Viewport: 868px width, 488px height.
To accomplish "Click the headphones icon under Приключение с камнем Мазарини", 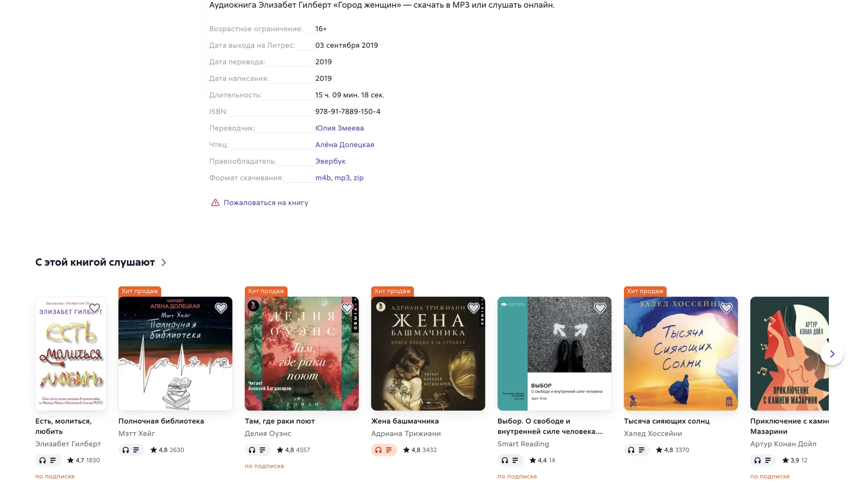I will [x=757, y=460].
